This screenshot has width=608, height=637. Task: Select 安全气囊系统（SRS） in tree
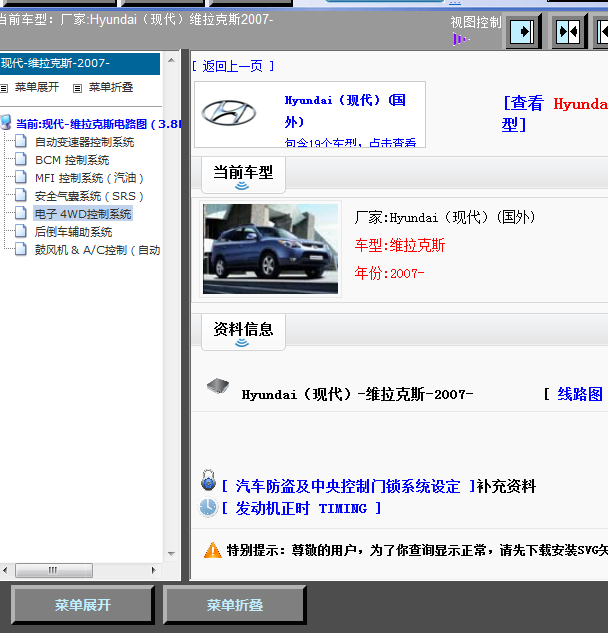tap(89, 196)
